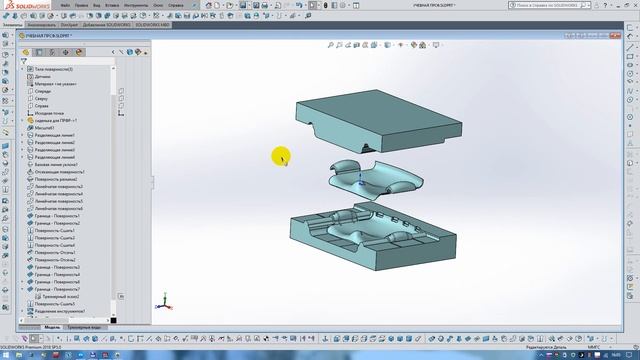Image resolution: width=640 pixels, height=360 pixels.
Task: Click the Windows Start button
Action: coord(6,355)
